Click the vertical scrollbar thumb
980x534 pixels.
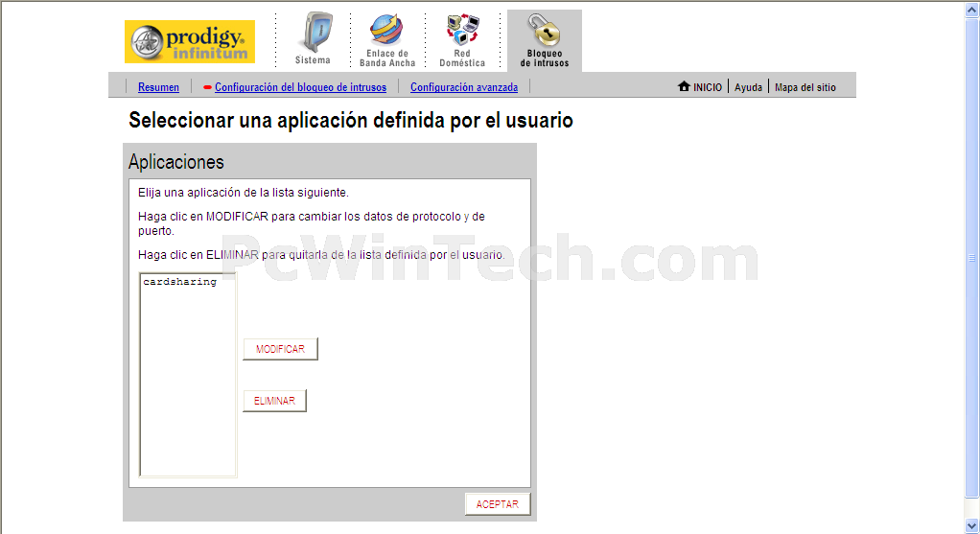tap(972, 258)
